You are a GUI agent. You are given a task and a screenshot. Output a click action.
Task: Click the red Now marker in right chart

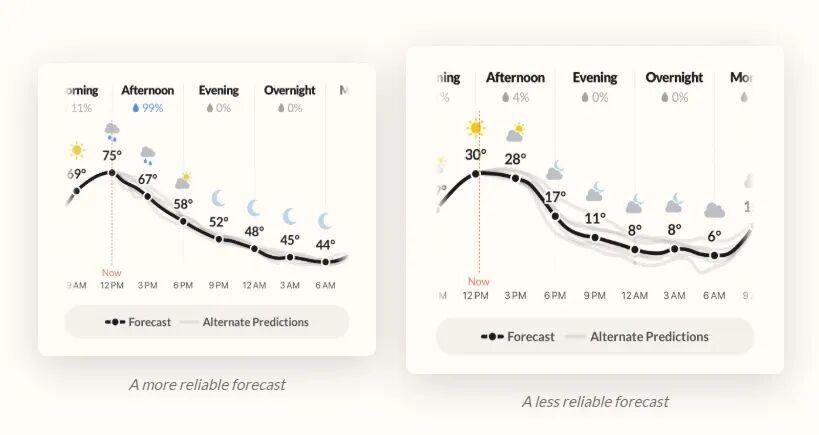pyautogui.click(x=478, y=281)
